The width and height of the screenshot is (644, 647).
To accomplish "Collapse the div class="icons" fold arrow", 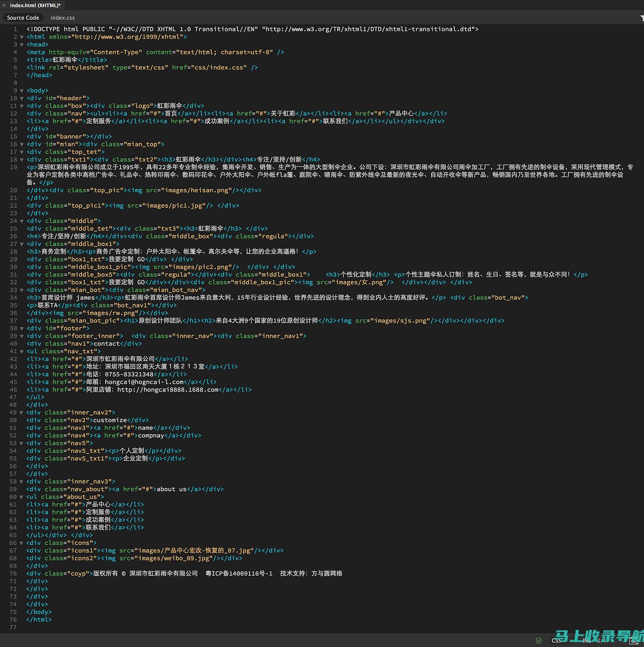I will (22, 543).
